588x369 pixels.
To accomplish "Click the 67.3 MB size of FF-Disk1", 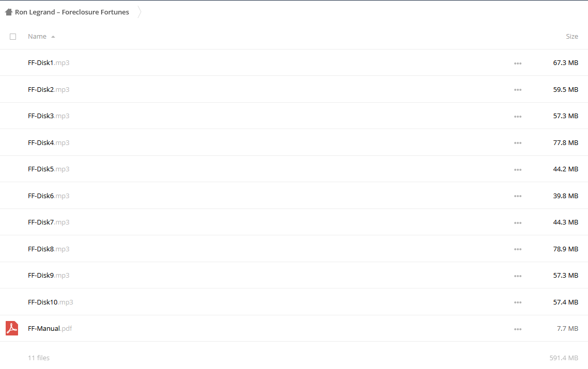I will (x=565, y=62).
